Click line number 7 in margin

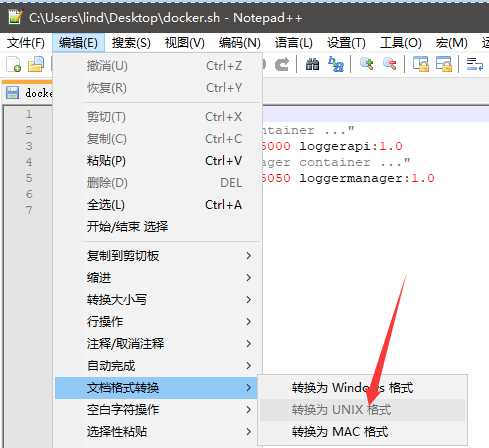click(29, 210)
